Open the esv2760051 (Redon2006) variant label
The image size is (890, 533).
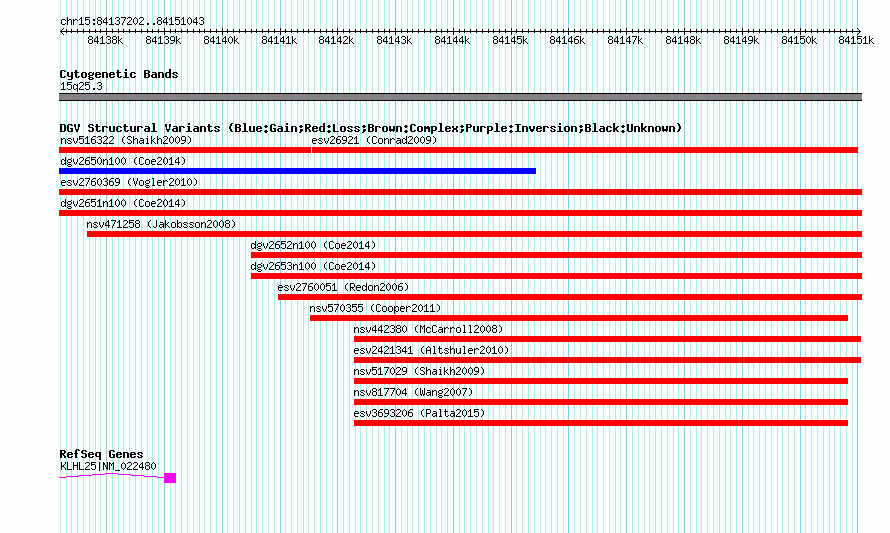pos(343,287)
